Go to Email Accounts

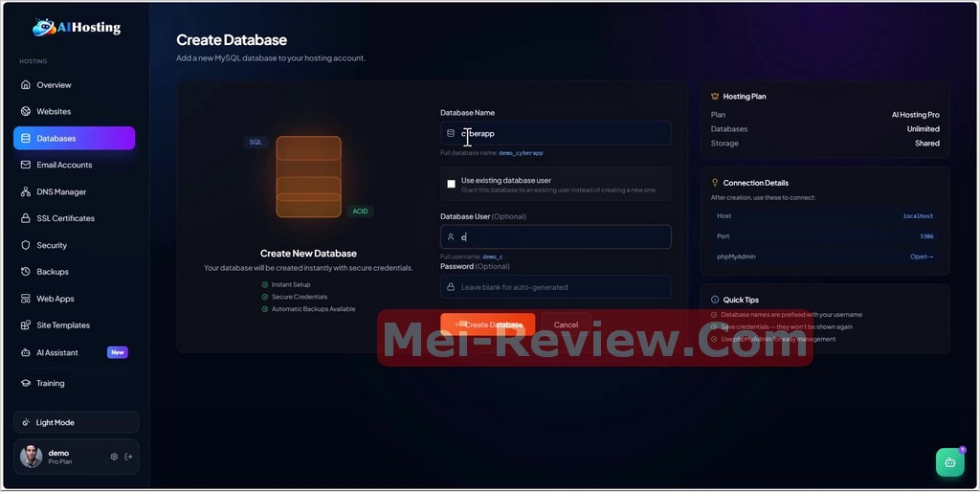tap(74, 165)
